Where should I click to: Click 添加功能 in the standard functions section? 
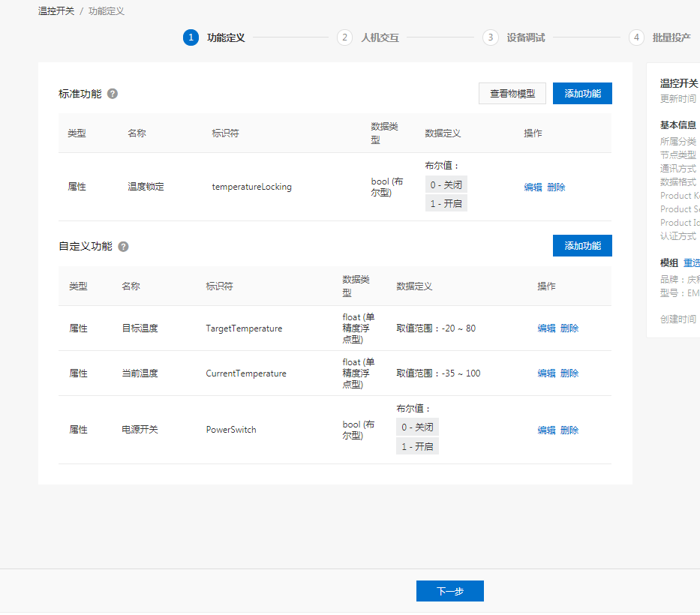(x=582, y=93)
